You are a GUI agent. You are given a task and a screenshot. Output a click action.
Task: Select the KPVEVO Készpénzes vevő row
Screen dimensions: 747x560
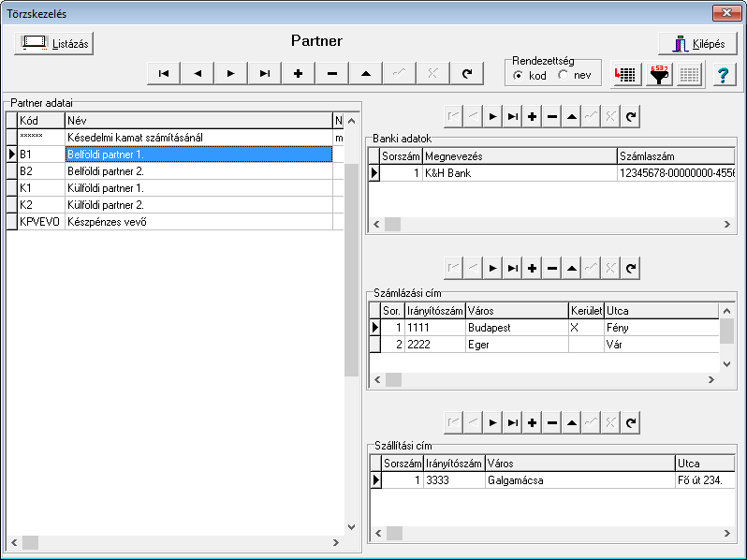175,222
